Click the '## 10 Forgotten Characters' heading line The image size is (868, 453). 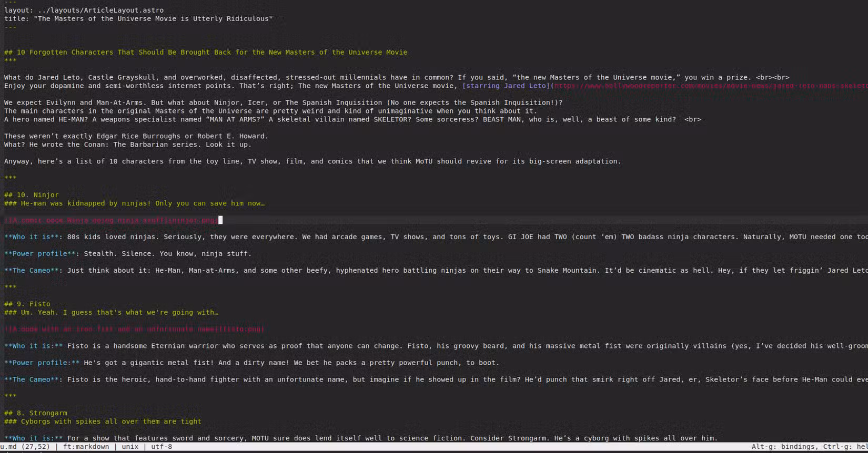click(206, 52)
